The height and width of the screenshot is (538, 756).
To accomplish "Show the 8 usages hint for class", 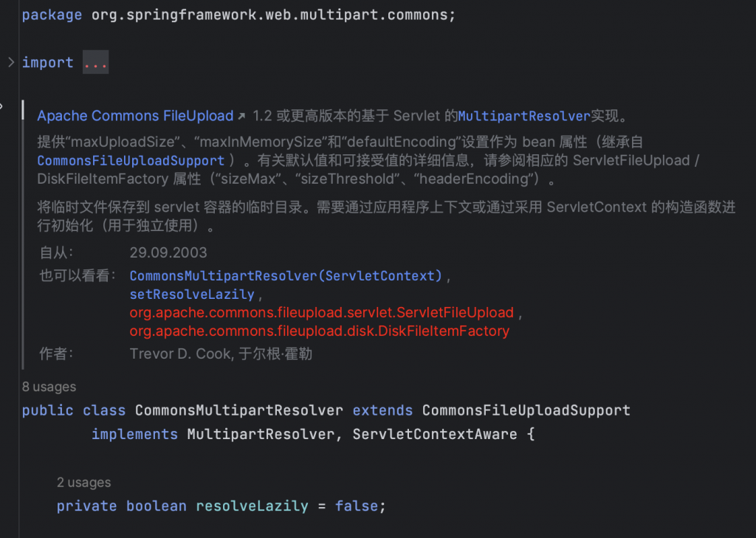I will [49, 387].
